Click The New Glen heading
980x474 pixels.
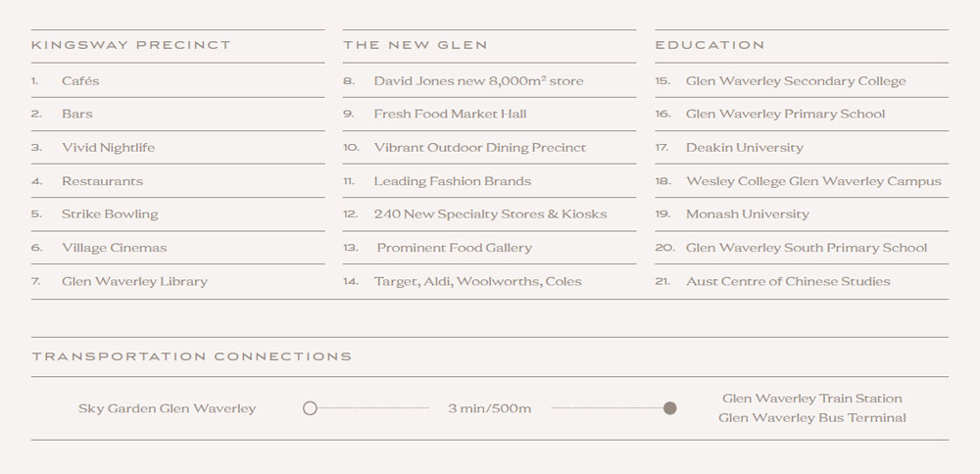415,45
